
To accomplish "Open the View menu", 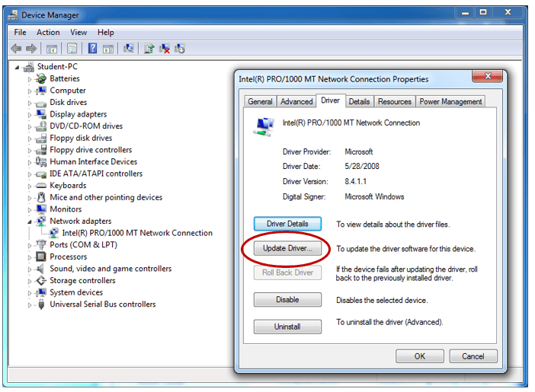I will pos(78,33).
